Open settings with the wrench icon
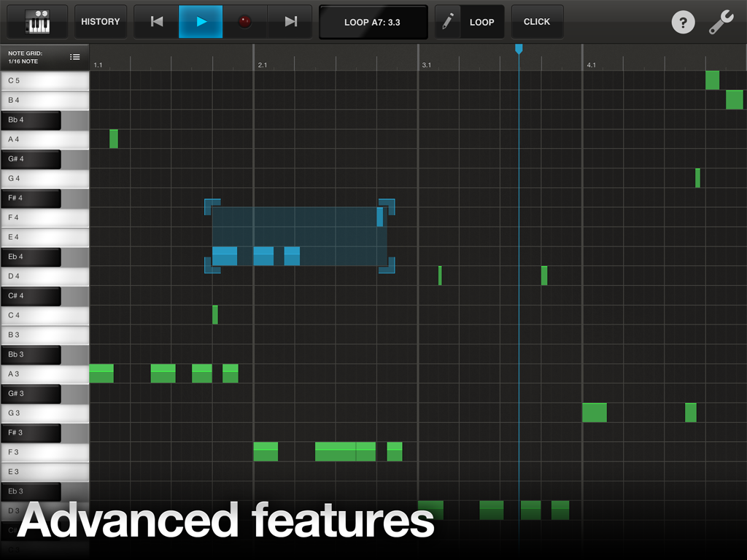 pyautogui.click(x=720, y=22)
